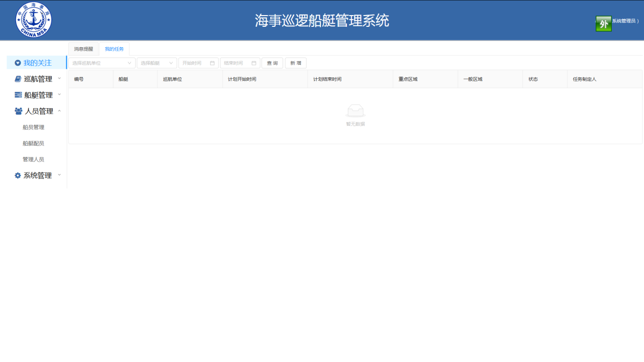
Task: Open 船艇配员 in the sidebar
Action: coord(34,143)
